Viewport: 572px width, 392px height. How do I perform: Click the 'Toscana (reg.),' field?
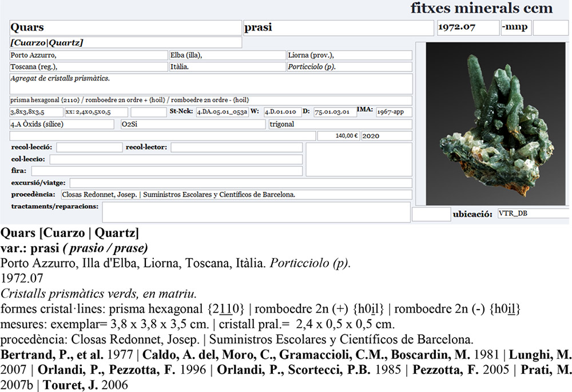pos(89,67)
